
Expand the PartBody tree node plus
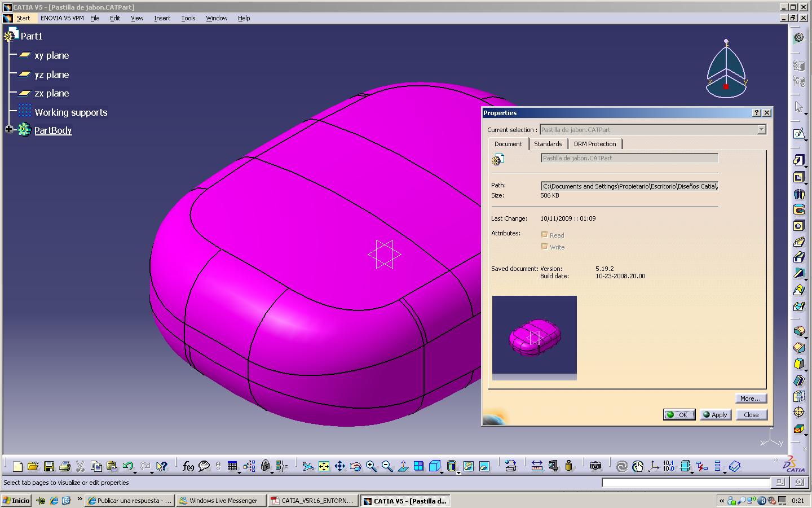coord(8,129)
